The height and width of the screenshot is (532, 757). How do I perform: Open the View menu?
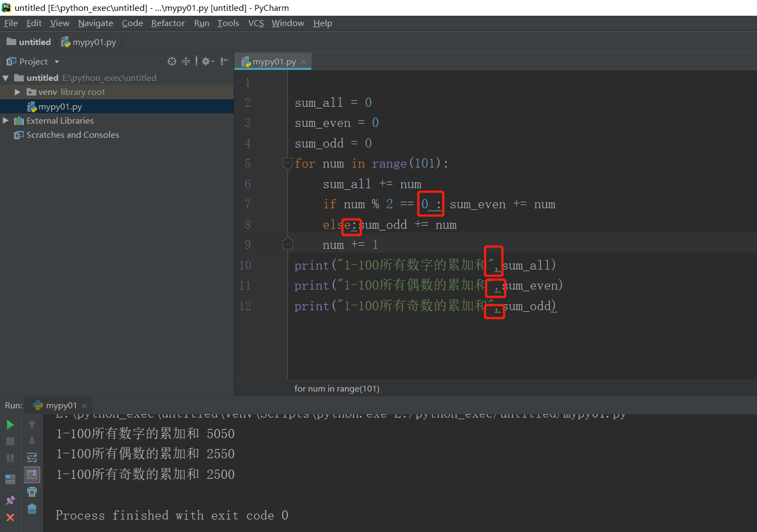(x=60, y=23)
